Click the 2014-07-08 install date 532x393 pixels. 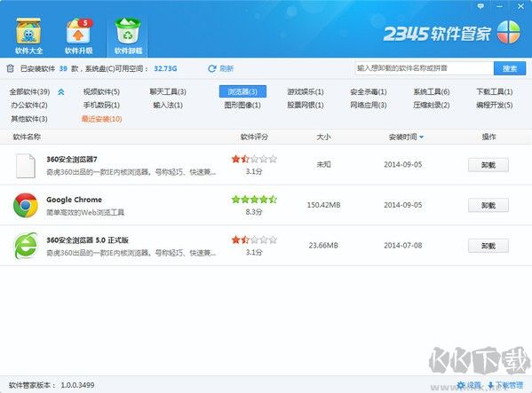coord(402,245)
